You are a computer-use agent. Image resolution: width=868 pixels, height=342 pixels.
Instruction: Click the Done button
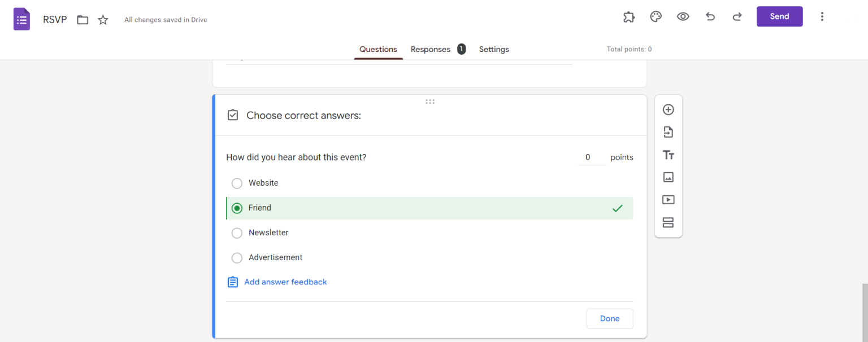[610, 318]
